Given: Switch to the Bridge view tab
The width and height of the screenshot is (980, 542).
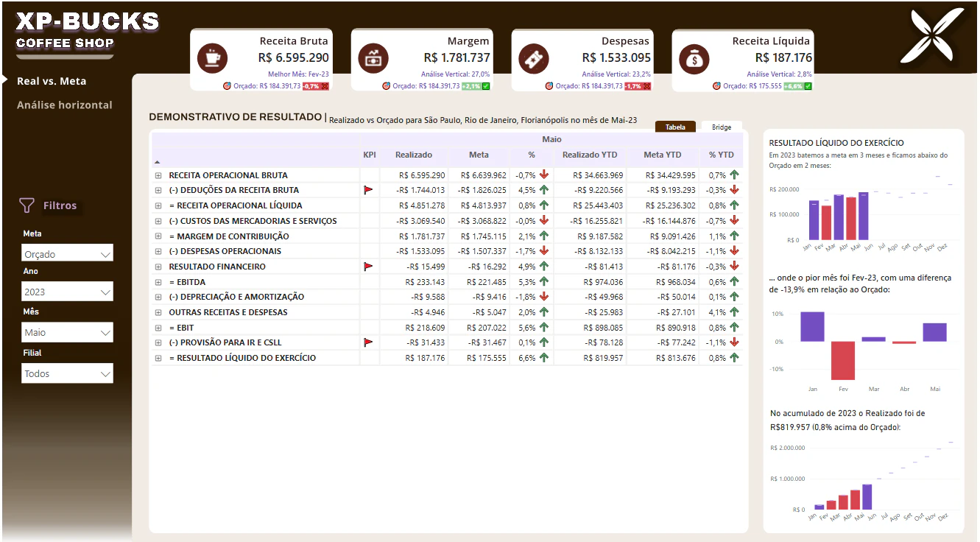Looking at the screenshot, I should pyautogui.click(x=722, y=127).
